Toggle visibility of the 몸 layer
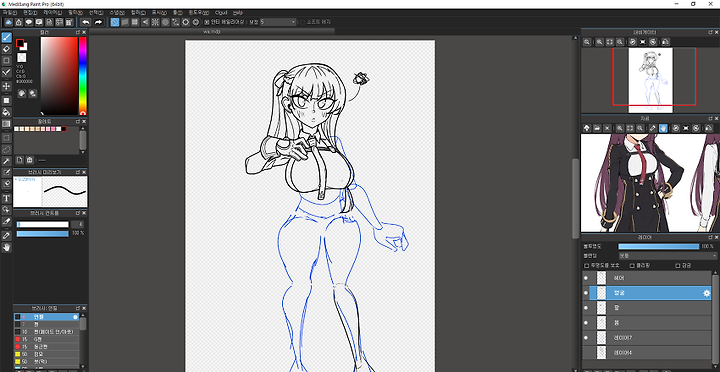 point(585,323)
